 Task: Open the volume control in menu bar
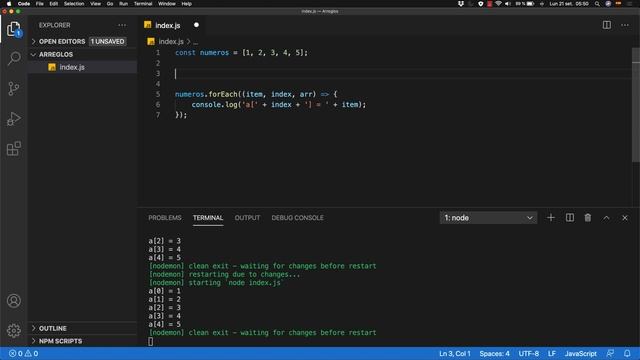click(508, 4)
